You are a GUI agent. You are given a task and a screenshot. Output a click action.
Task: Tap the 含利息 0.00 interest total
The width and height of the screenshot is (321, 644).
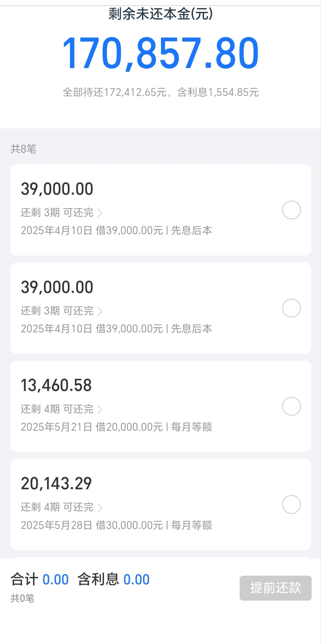[x=113, y=579]
